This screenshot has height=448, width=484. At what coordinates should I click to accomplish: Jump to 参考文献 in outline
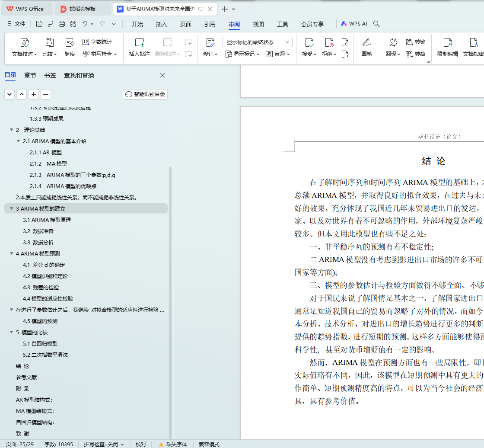(x=26, y=377)
